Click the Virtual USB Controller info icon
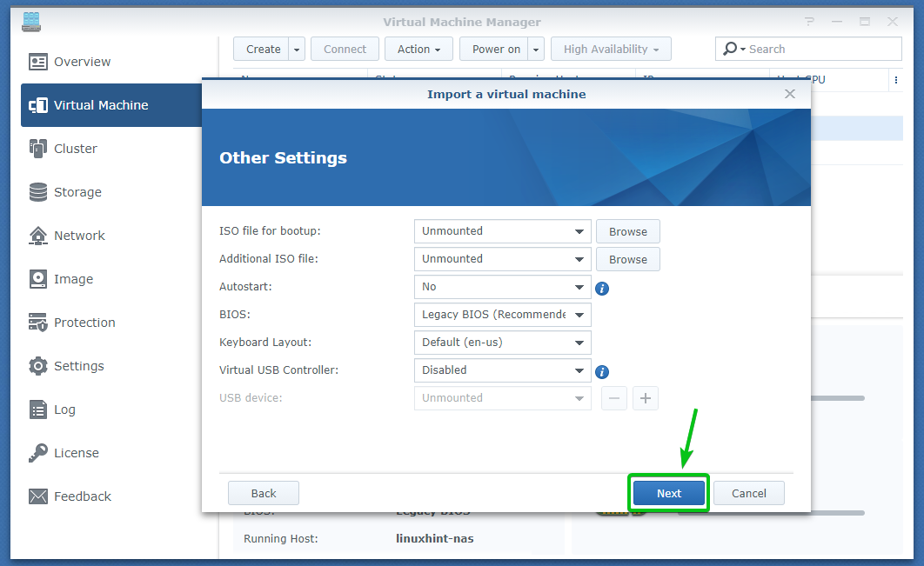The height and width of the screenshot is (566, 924). (602, 372)
